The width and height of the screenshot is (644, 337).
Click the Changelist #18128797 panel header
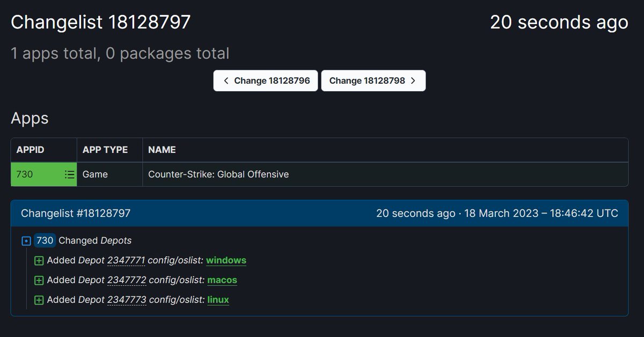pos(319,214)
